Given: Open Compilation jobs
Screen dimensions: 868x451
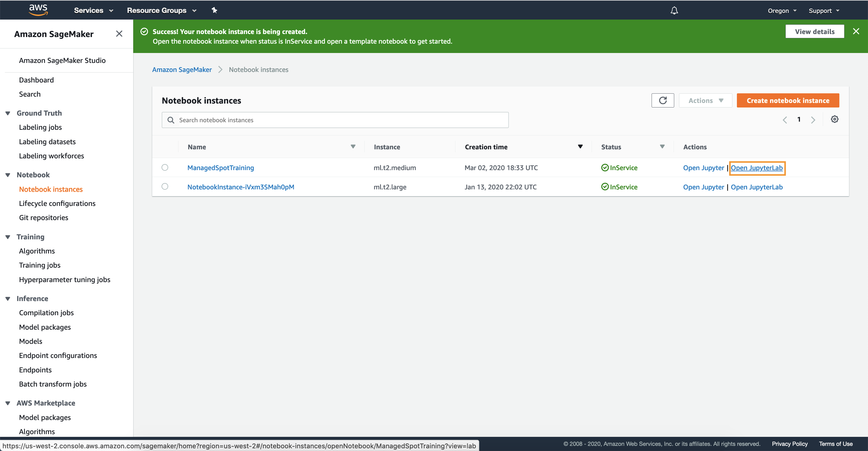Looking at the screenshot, I should click(x=46, y=313).
